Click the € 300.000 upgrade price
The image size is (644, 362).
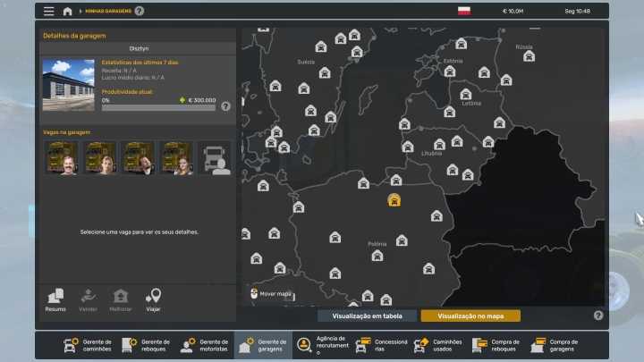point(202,100)
